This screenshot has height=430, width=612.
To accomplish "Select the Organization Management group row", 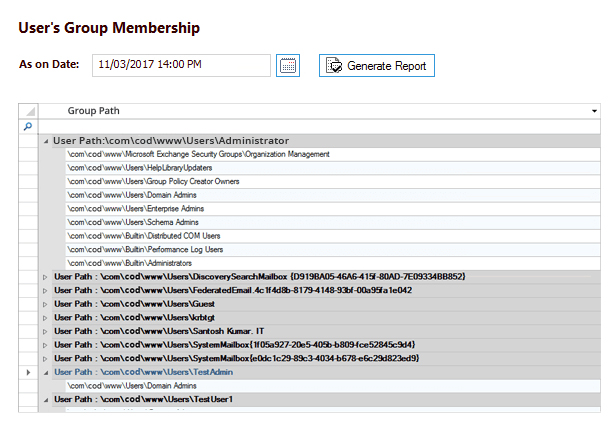I will [198, 155].
